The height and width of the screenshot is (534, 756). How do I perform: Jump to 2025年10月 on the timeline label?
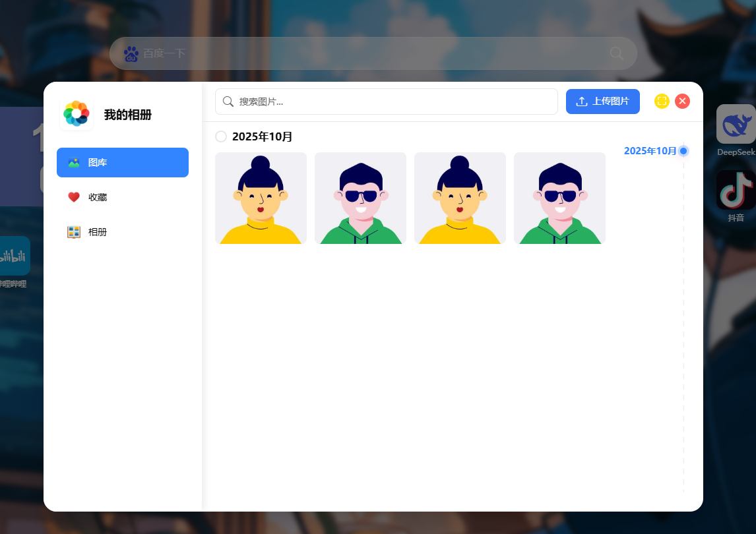click(650, 151)
